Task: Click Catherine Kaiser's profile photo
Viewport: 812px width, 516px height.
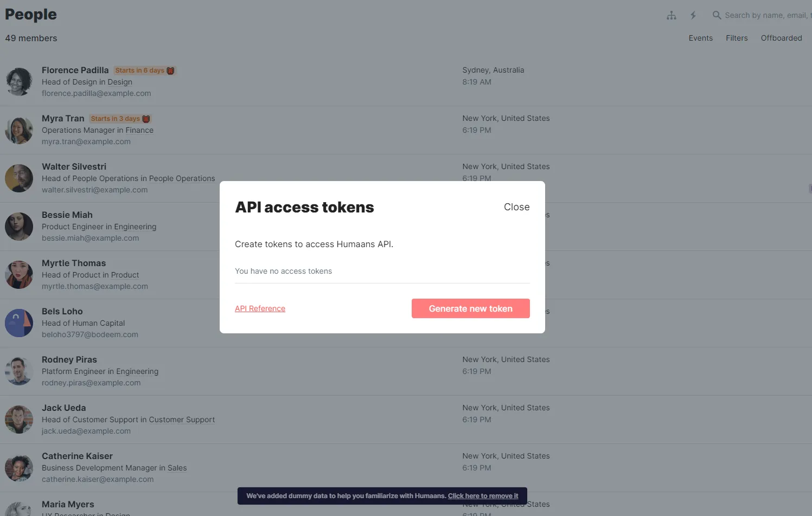Action: coord(19,468)
